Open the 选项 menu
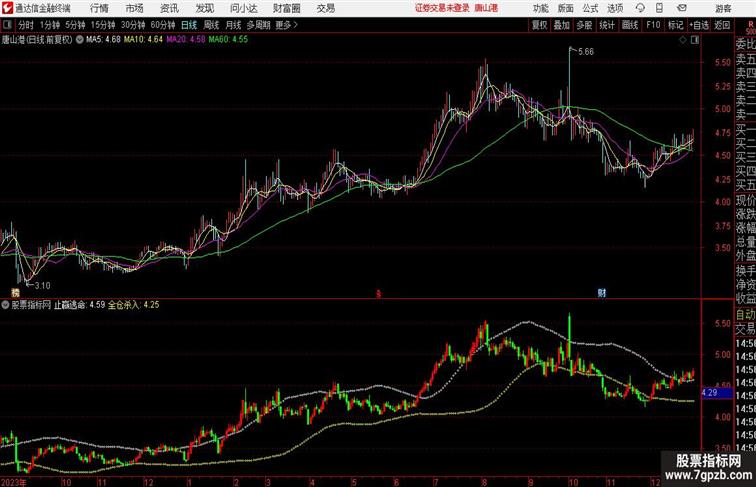The image size is (756, 487). click(x=615, y=8)
